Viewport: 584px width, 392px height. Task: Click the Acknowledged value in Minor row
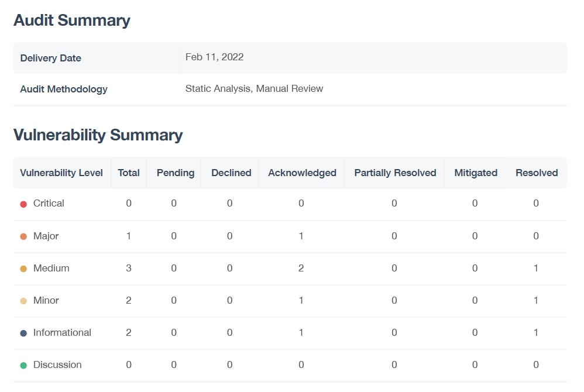(x=301, y=300)
